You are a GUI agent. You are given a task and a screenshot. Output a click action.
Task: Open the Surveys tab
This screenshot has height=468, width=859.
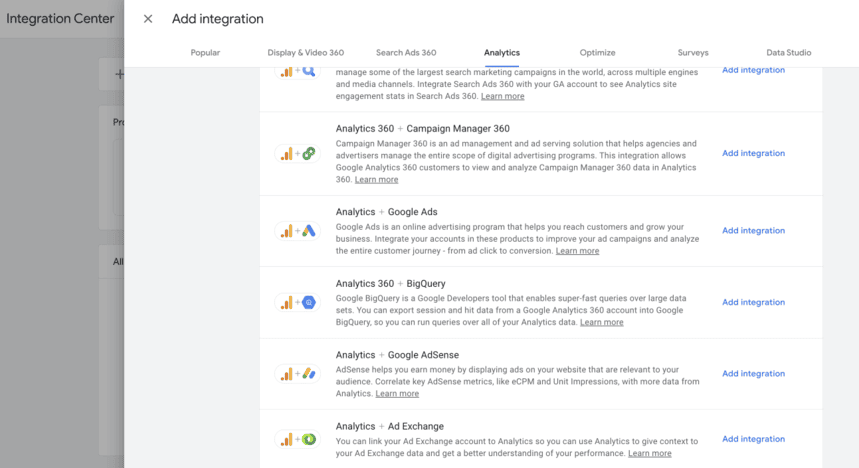[692, 53]
